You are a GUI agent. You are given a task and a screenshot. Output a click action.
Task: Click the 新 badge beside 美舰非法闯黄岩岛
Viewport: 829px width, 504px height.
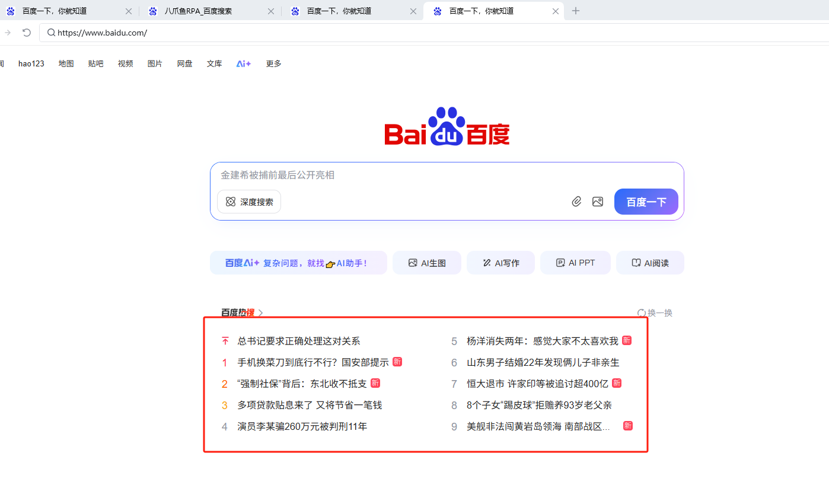[628, 426]
